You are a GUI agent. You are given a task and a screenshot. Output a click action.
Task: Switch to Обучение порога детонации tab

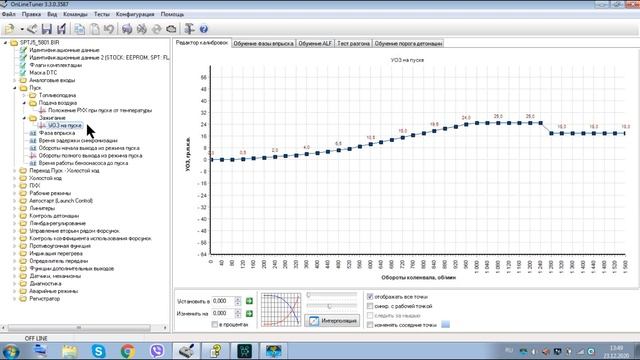click(x=408, y=43)
